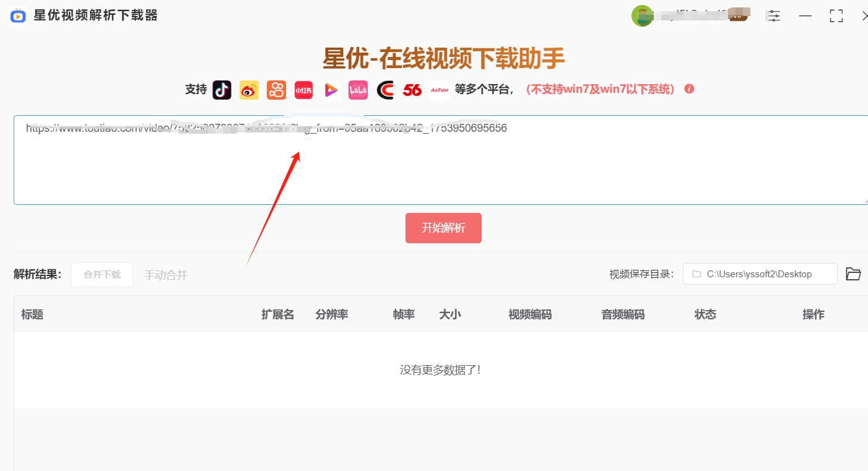Select the 抖音 (Douyin) platform icon
The height and width of the screenshot is (471, 868).
tap(222, 90)
